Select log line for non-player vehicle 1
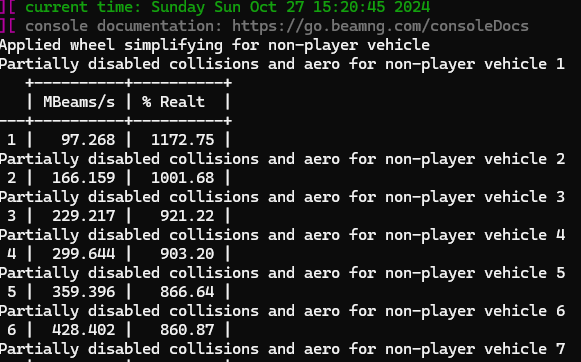Viewport: 581px width, 362px height. (282, 64)
